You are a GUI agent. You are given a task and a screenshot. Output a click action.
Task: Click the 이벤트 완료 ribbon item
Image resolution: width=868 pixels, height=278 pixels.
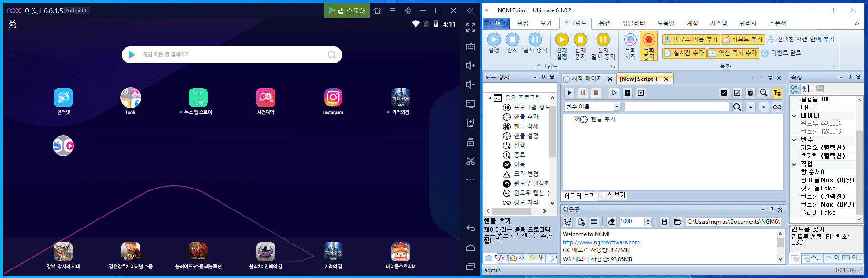tap(781, 53)
